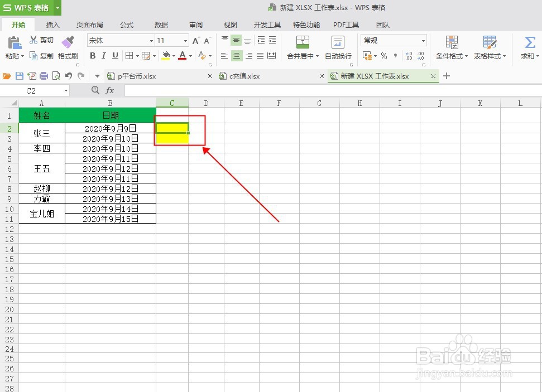The height and width of the screenshot is (392, 542).
Task: Undo the last action
Action: pyautogui.click(x=69, y=76)
